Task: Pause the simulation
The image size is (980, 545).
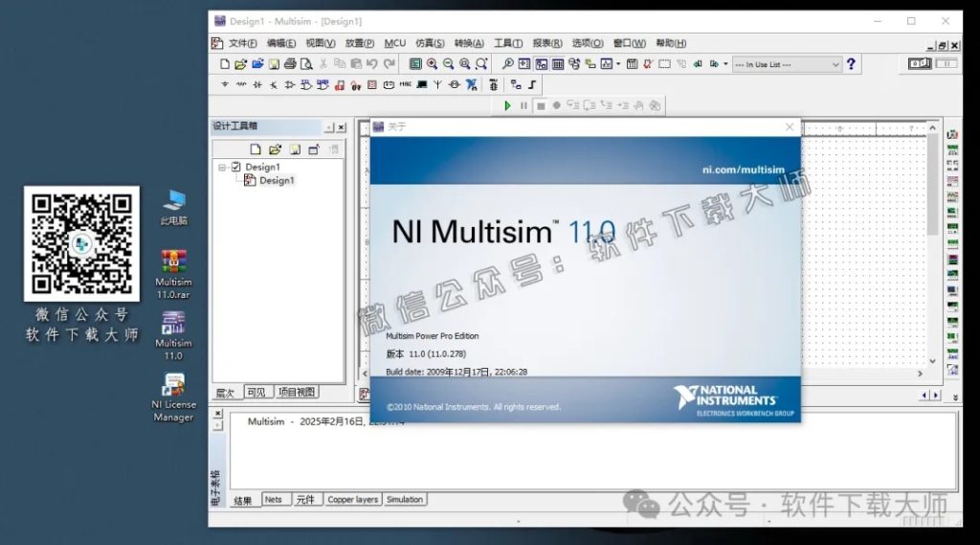Action: click(523, 105)
